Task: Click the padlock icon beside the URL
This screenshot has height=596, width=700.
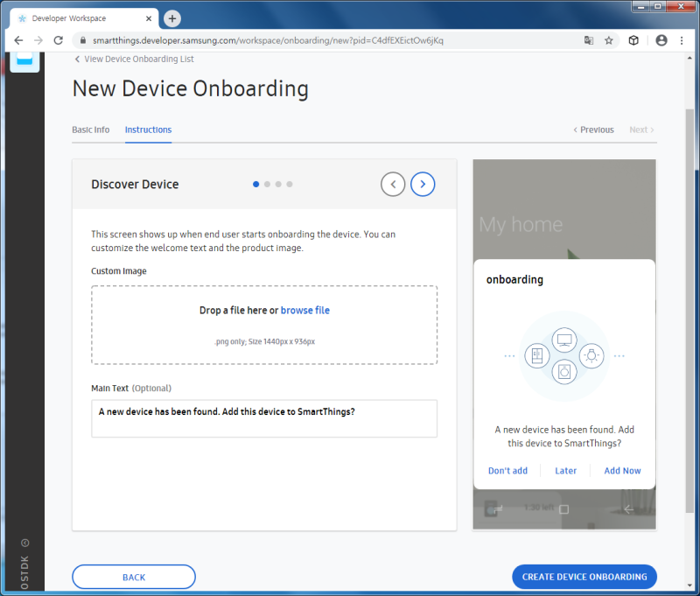Action: 80,40
